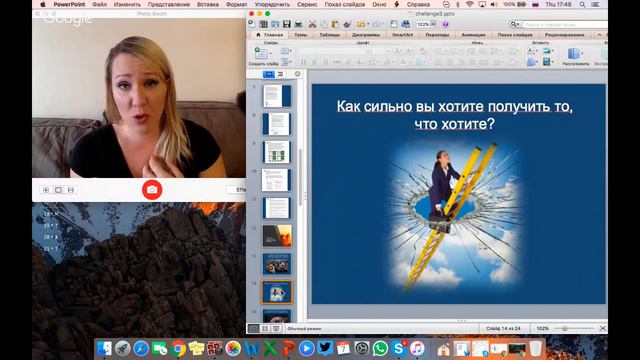Click Spotlight search icon in menu bar

(x=582, y=4)
